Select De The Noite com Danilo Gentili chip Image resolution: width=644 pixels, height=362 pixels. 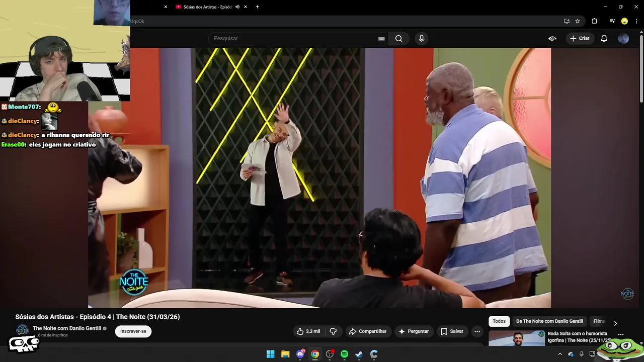pos(549,321)
